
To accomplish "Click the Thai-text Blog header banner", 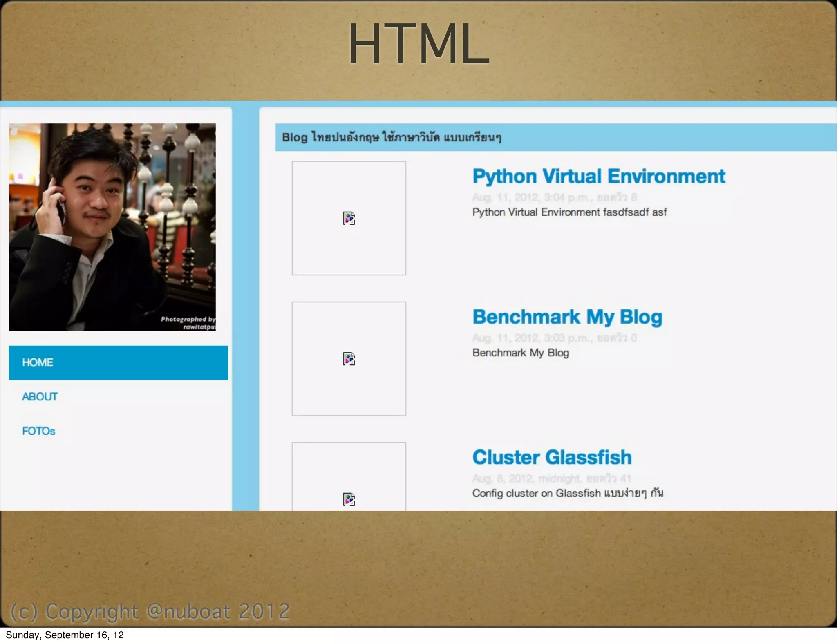I will tap(556, 137).
